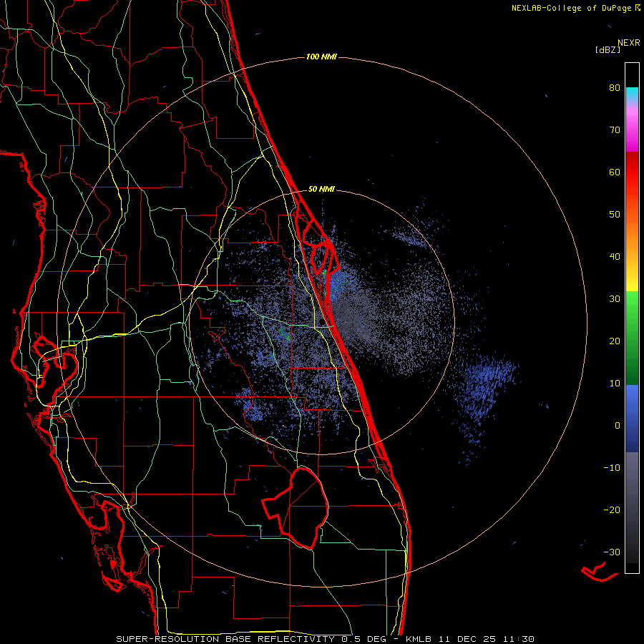
Task: Click the 30 value on the dBZ scale
Action: (x=615, y=298)
